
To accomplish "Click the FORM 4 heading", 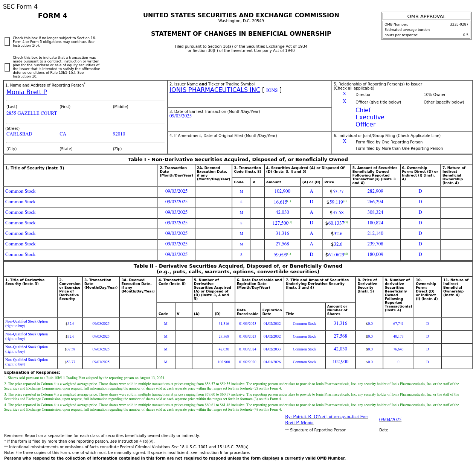I will coord(53,16).
